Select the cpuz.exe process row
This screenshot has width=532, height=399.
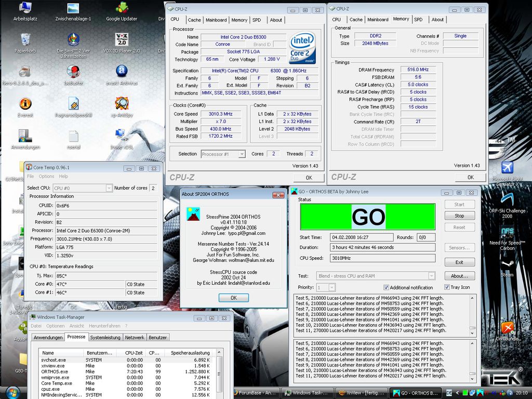tap(127, 389)
